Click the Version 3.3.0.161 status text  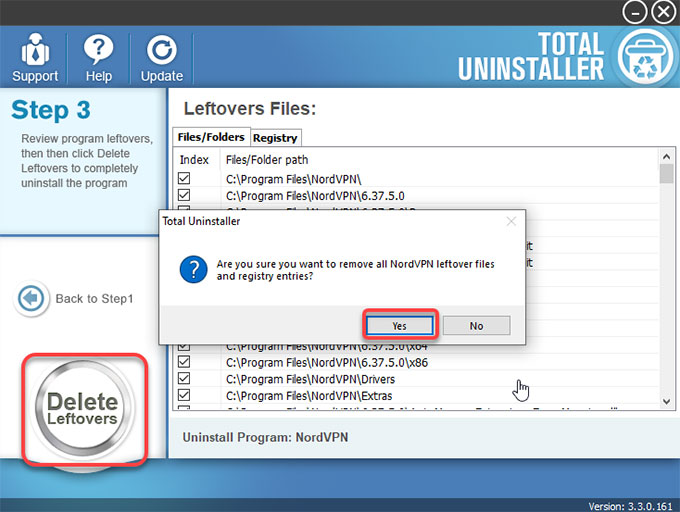[x=630, y=506]
